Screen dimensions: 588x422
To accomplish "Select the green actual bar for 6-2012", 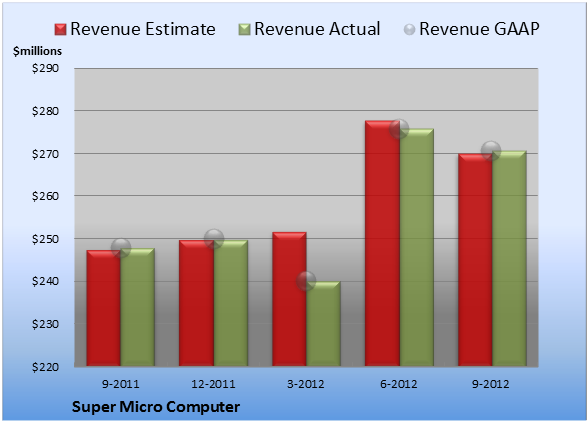I will pos(417,247).
